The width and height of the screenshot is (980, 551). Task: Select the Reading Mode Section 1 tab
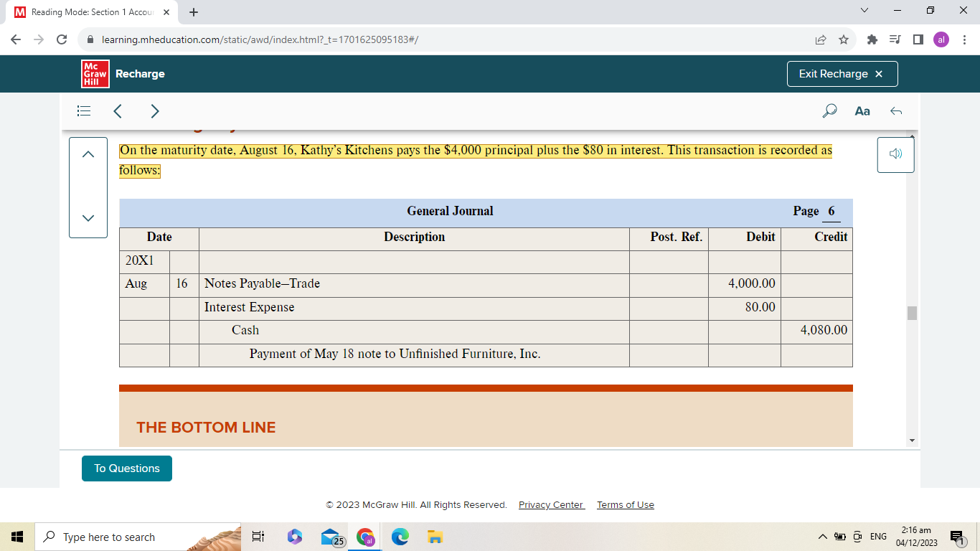(90, 12)
